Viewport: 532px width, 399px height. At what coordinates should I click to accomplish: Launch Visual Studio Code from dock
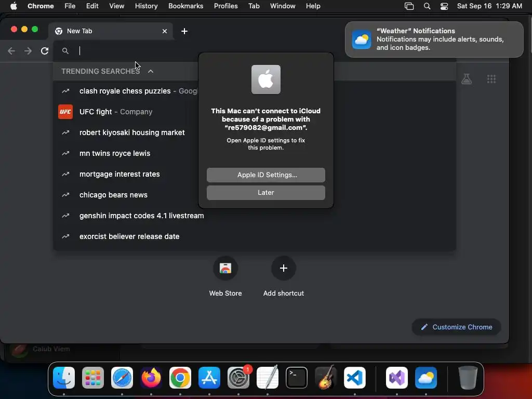pos(354,378)
